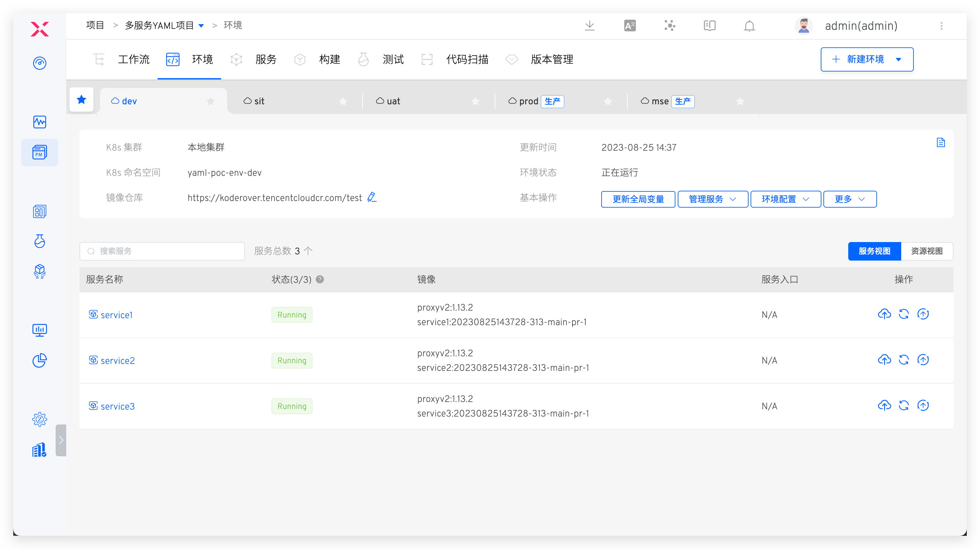Click the language switch icon in header
Screen dimensions: 980x549
(x=630, y=25)
